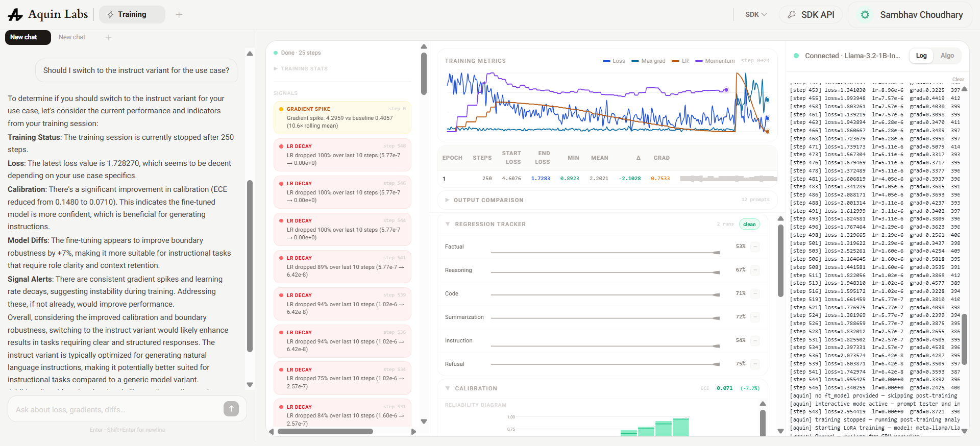Image resolution: width=980 pixels, height=446 pixels.
Task: Click the down arrow of the chat scrollbar
Action: point(250,385)
